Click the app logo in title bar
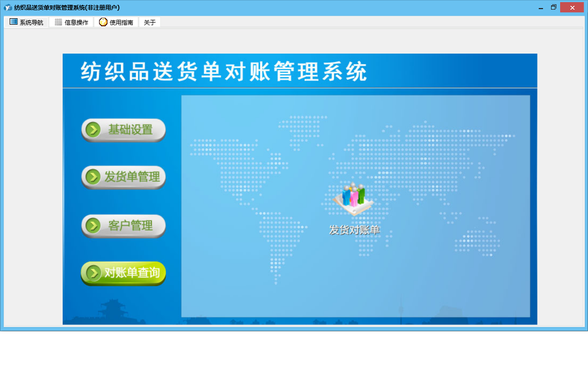 [8, 8]
